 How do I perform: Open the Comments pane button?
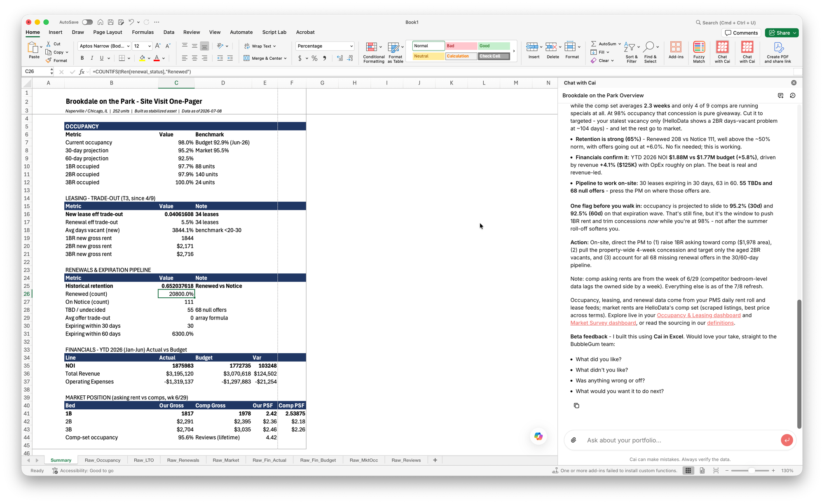[741, 33]
